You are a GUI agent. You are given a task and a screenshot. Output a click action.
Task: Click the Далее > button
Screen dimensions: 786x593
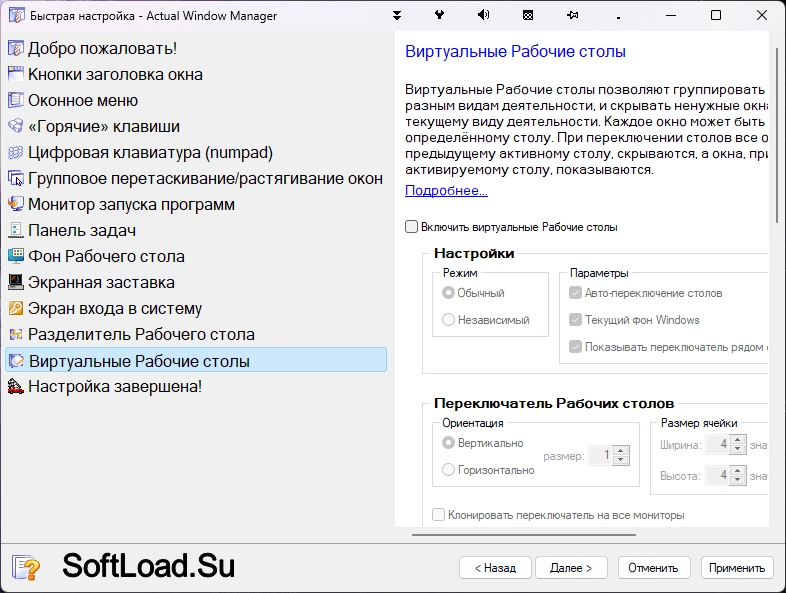[x=571, y=568]
